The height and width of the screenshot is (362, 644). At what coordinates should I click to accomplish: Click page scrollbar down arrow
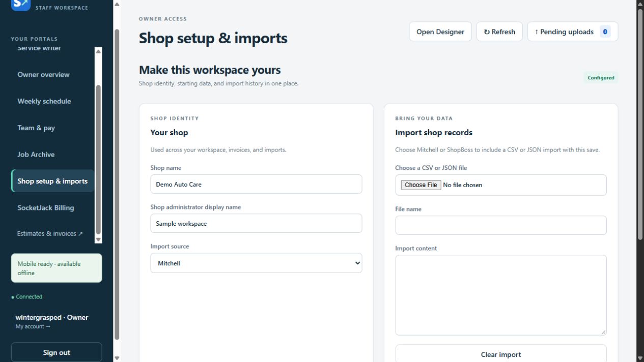640,358
